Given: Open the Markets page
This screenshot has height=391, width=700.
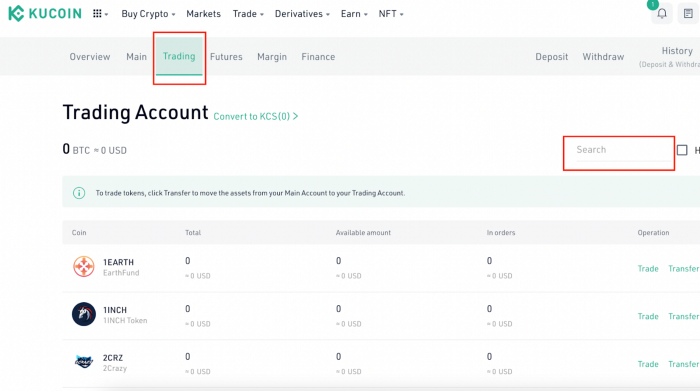Looking at the screenshot, I should coord(204,14).
